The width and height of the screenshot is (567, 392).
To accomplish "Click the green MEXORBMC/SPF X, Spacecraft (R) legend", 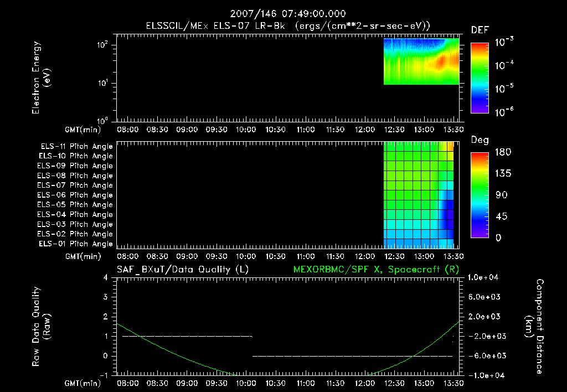I will coord(376,270).
